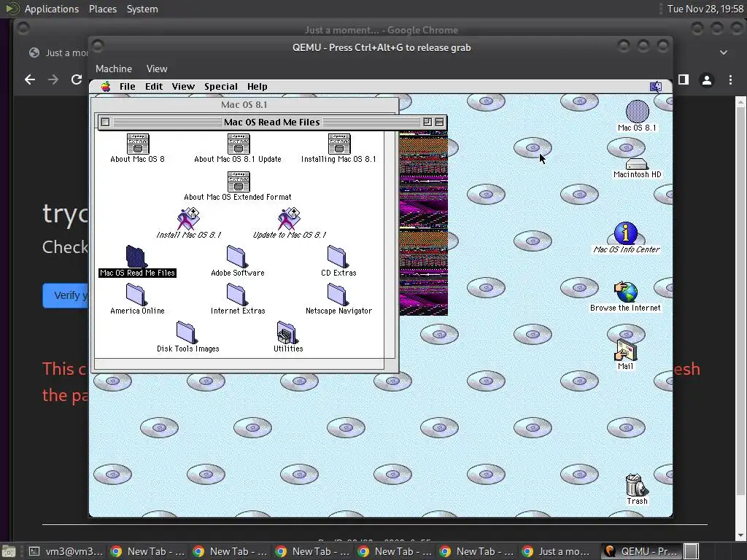Select the America Online folder
747x560 pixels.
[136, 295]
